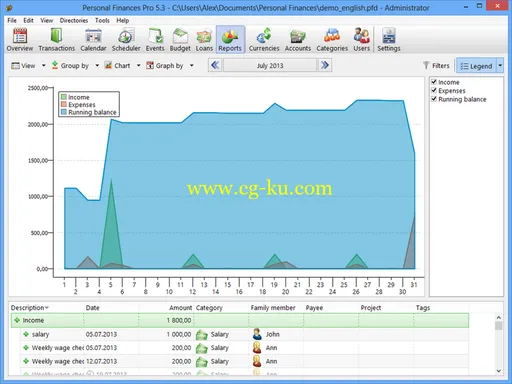The height and width of the screenshot is (384, 512).
Task: Open the Edit menu
Action: tap(28, 20)
